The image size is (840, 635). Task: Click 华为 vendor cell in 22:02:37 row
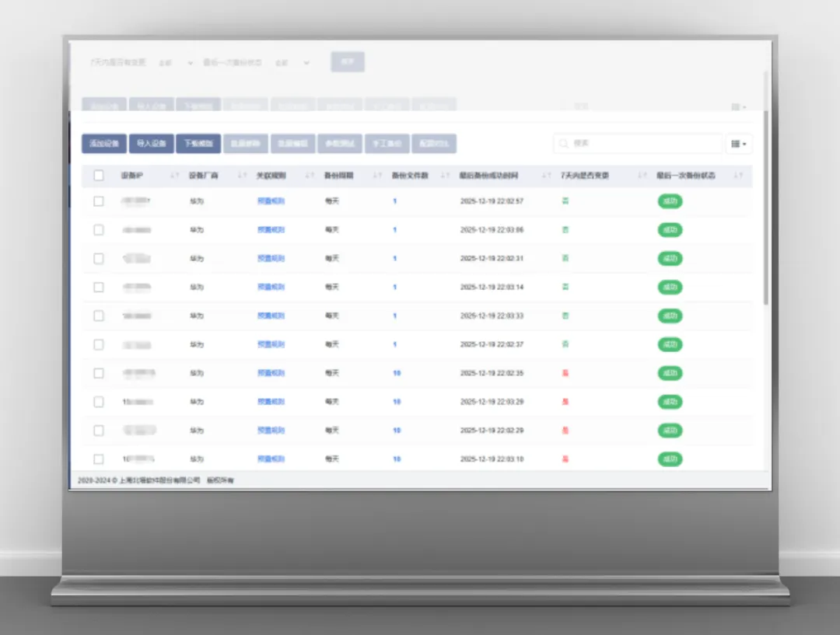tap(197, 344)
